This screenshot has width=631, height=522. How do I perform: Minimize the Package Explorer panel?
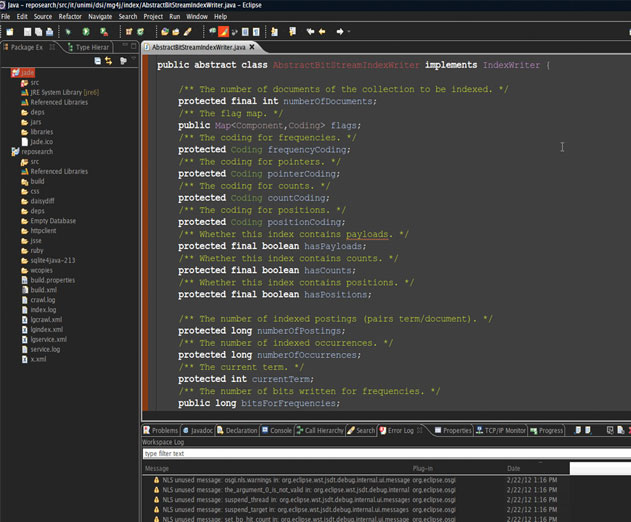(x=125, y=45)
